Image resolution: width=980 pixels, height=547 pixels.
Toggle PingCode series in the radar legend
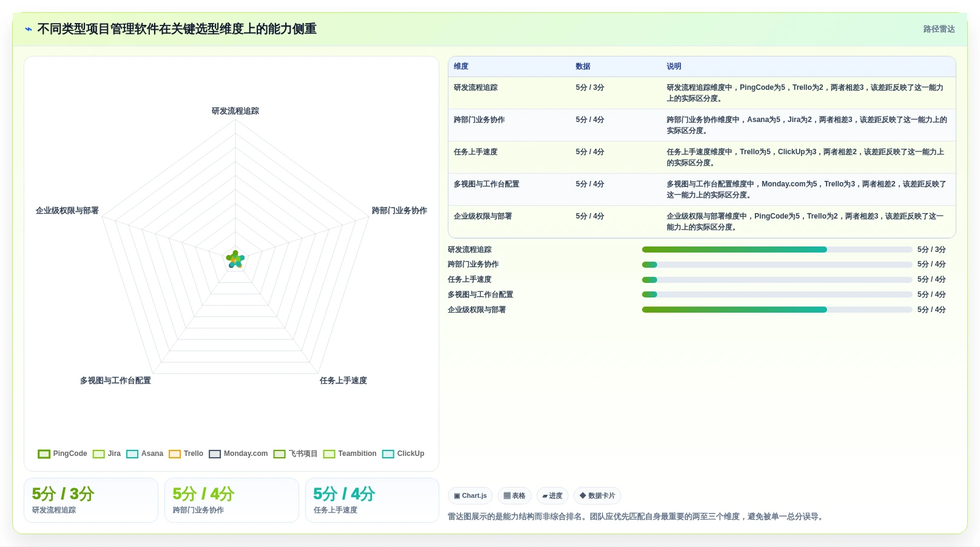(63, 454)
